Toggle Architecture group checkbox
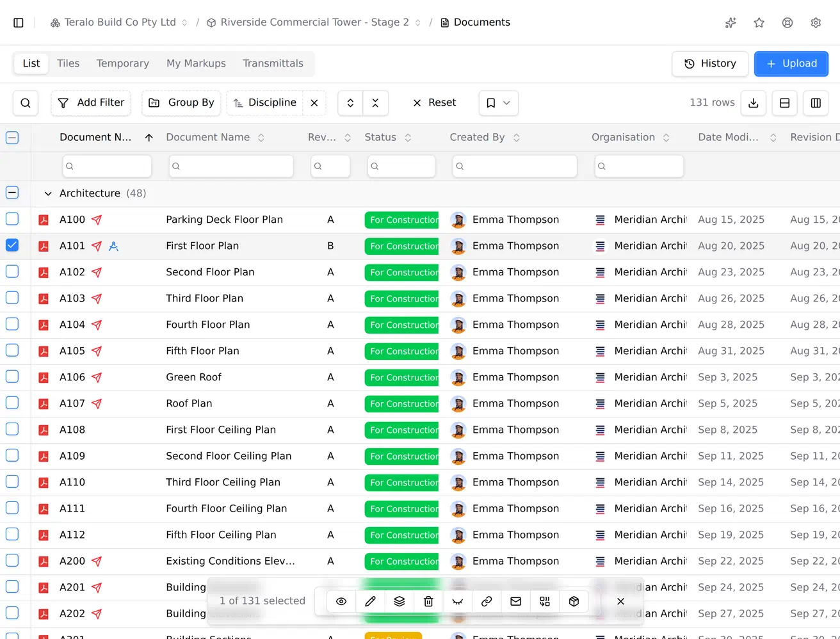The image size is (840, 639). pyautogui.click(x=12, y=193)
